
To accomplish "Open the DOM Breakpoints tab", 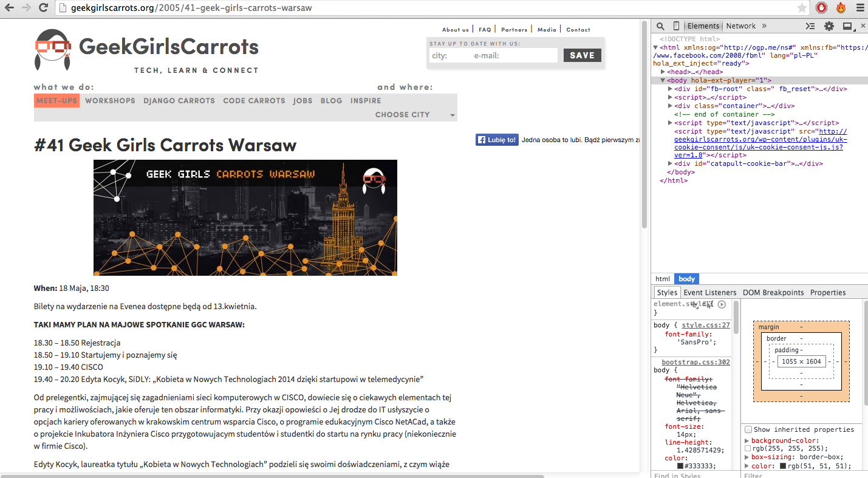I will click(x=773, y=292).
